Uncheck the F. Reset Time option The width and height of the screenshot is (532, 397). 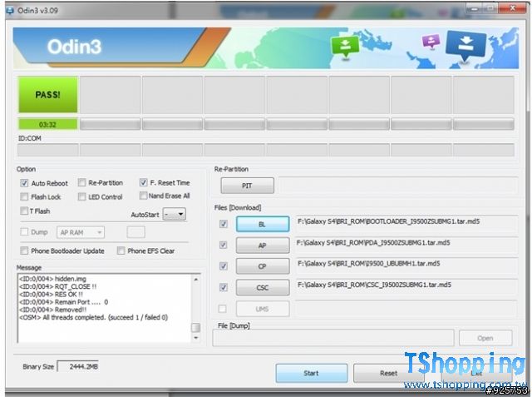pyautogui.click(x=143, y=183)
